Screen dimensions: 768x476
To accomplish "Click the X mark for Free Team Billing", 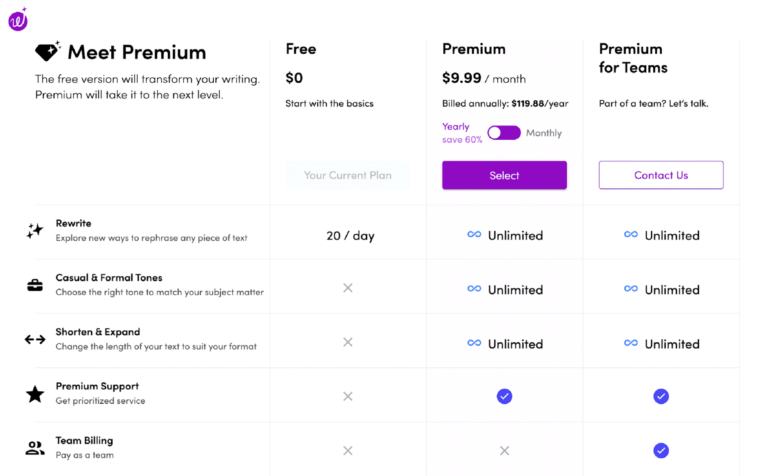I will click(x=348, y=451).
